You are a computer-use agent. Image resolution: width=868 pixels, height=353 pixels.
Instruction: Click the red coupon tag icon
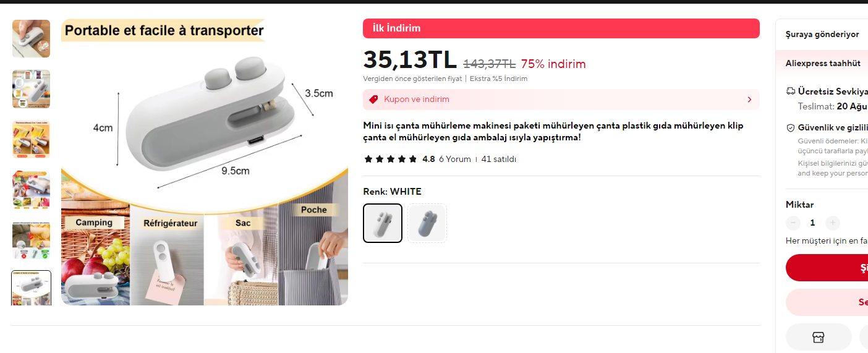[373, 100]
